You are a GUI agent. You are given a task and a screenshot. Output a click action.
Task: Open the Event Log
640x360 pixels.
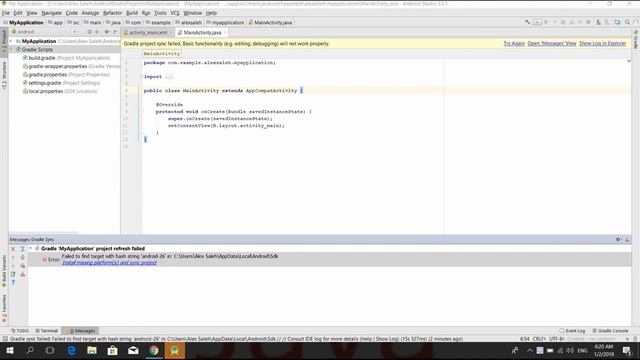(572, 331)
